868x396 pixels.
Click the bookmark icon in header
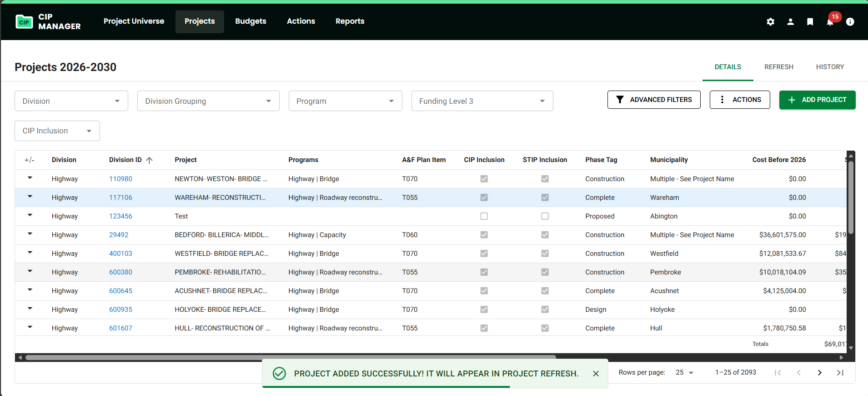[x=810, y=22]
